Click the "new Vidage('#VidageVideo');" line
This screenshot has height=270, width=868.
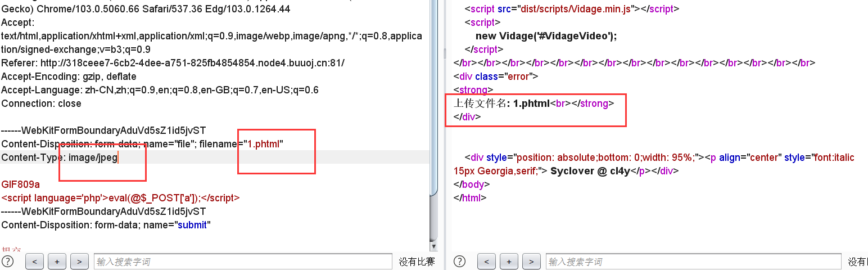(546, 36)
